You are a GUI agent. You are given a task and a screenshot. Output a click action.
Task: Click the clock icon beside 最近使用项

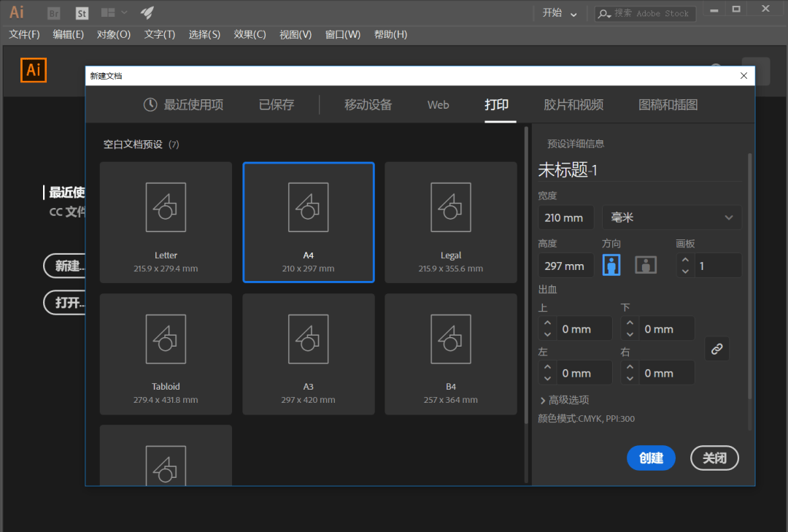point(150,104)
